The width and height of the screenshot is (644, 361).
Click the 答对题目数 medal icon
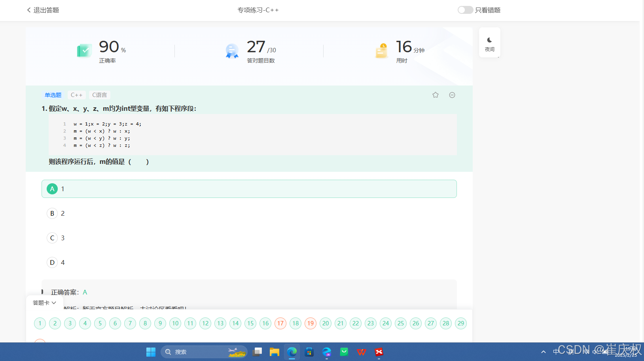(232, 51)
